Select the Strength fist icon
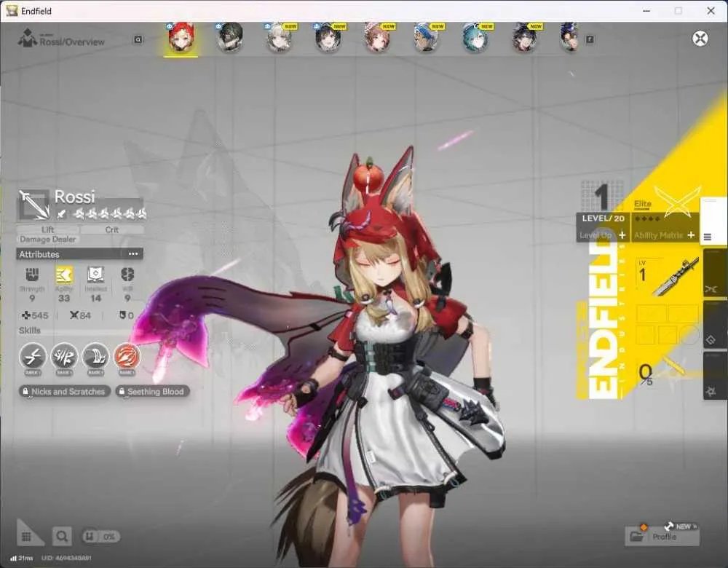 pos(32,275)
